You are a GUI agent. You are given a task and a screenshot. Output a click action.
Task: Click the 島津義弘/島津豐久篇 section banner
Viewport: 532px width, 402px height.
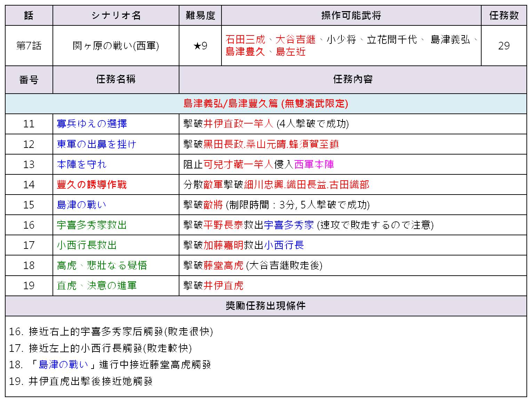click(x=266, y=103)
